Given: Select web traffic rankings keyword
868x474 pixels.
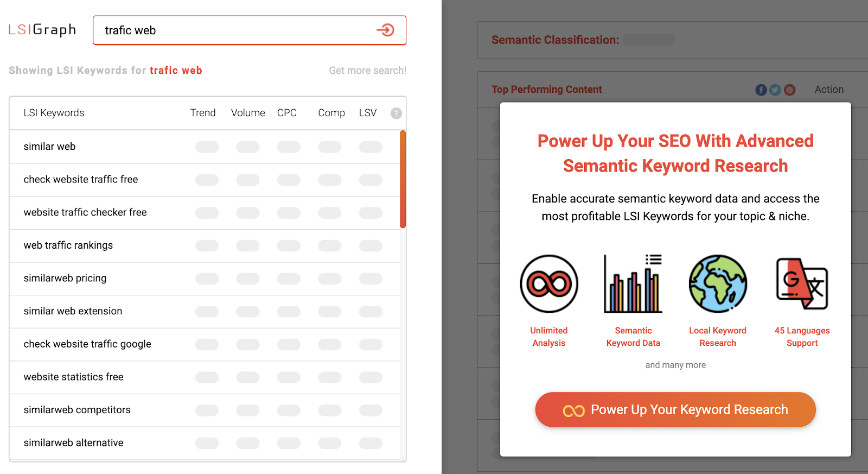Looking at the screenshot, I should 205,245.
